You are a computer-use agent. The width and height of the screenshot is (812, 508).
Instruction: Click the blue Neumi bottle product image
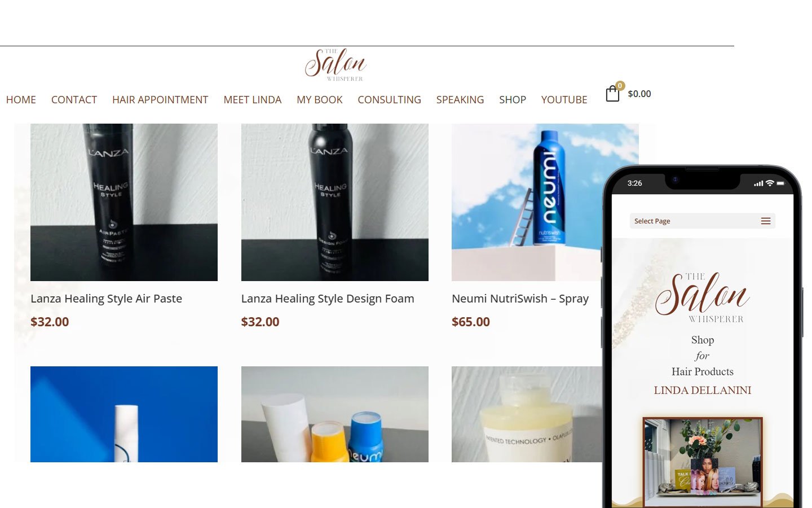(x=527, y=202)
